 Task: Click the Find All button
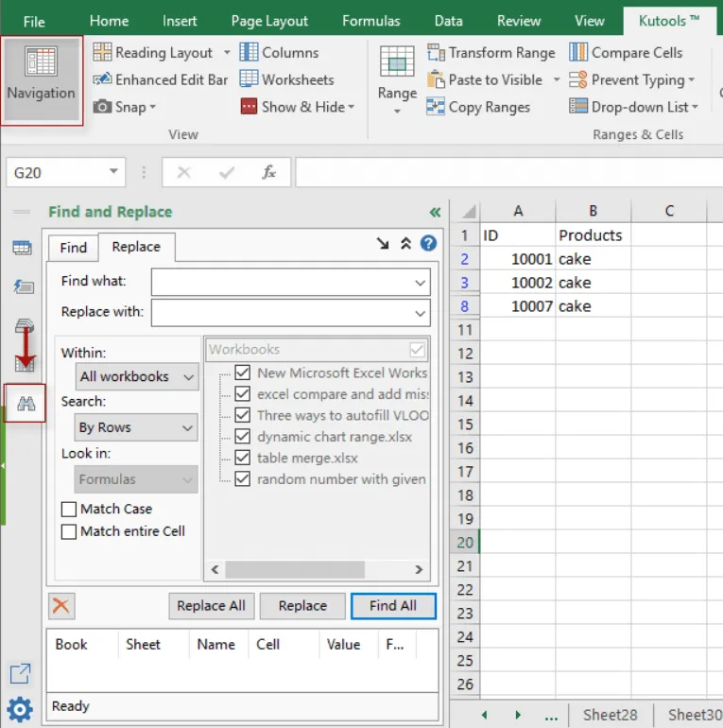click(393, 606)
